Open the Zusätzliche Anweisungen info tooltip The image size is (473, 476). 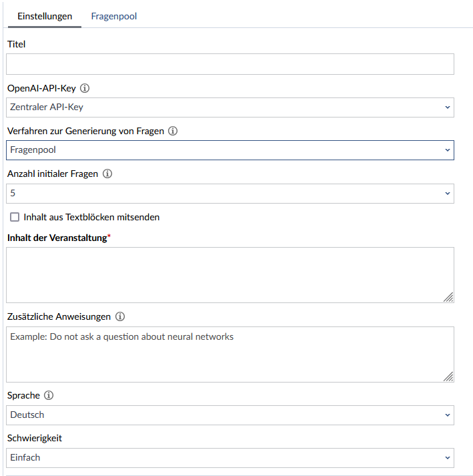click(120, 316)
